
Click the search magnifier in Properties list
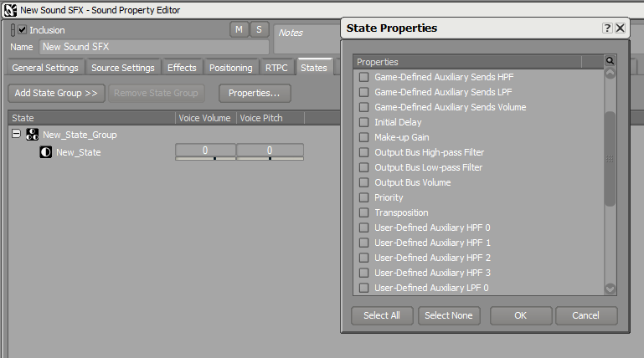coord(610,61)
